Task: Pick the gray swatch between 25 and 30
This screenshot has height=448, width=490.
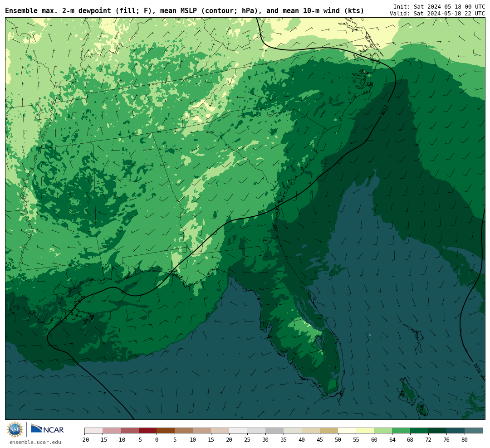Action: (x=256, y=431)
